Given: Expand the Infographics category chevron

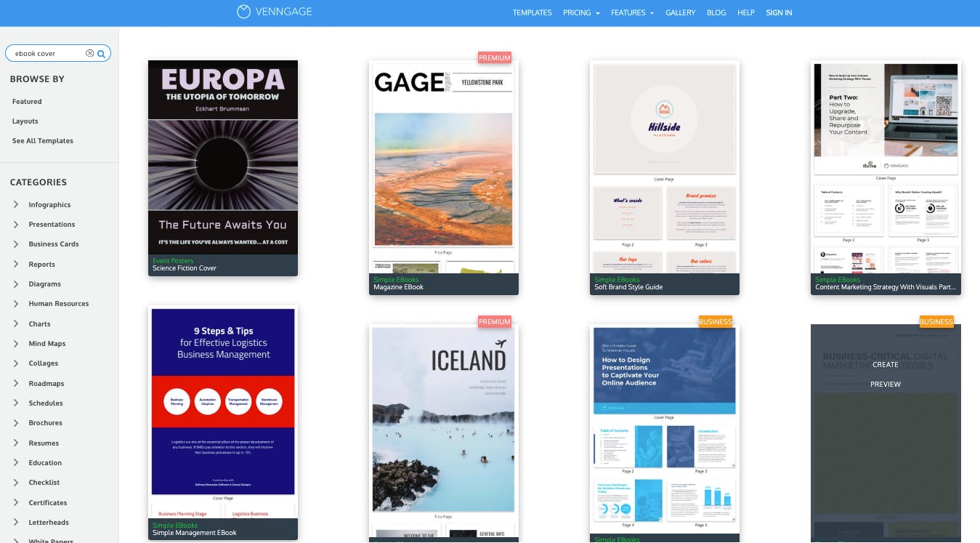Looking at the screenshot, I should tap(16, 205).
